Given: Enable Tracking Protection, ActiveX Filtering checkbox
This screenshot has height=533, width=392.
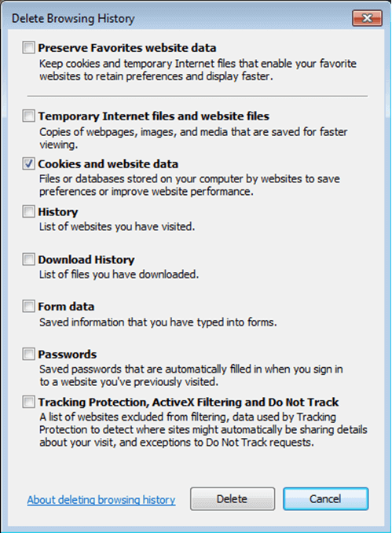Looking at the screenshot, I should (x=28, y=402).
